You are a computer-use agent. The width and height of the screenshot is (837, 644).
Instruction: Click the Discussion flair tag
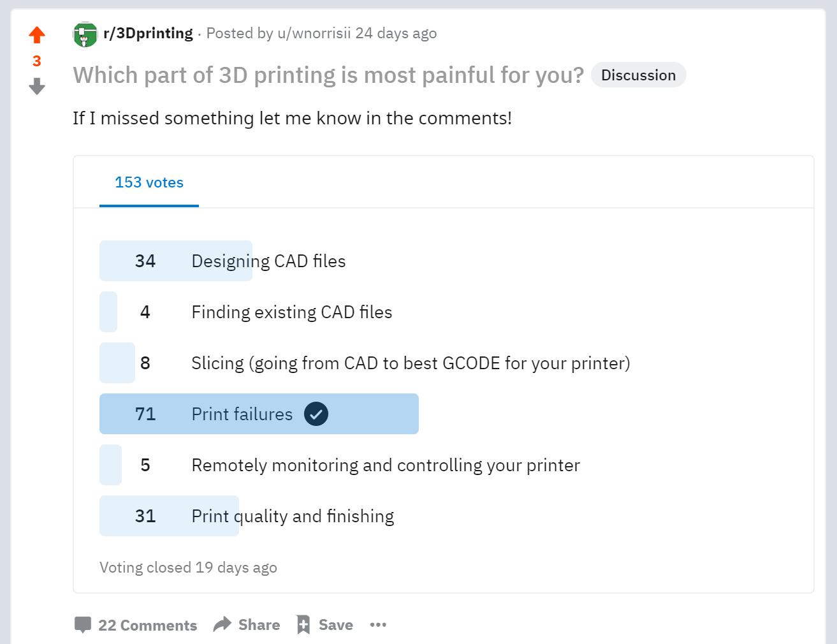click(639, 75)
